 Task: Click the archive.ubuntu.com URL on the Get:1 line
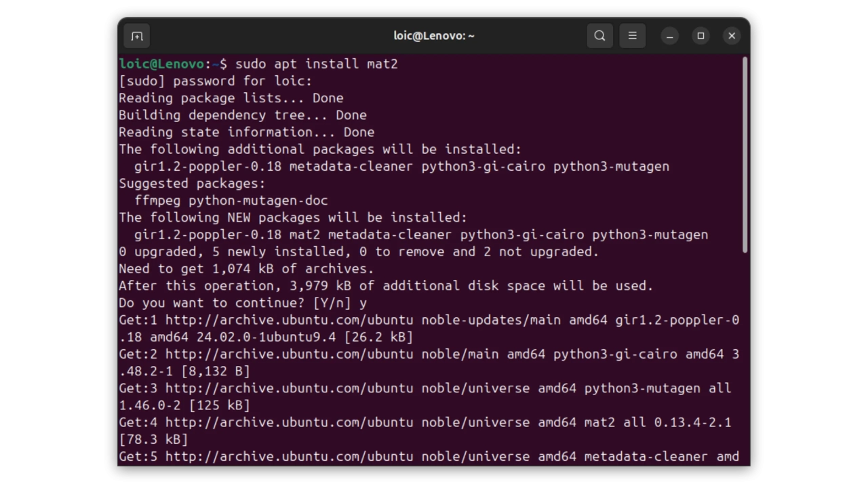[x=289, y=320]
